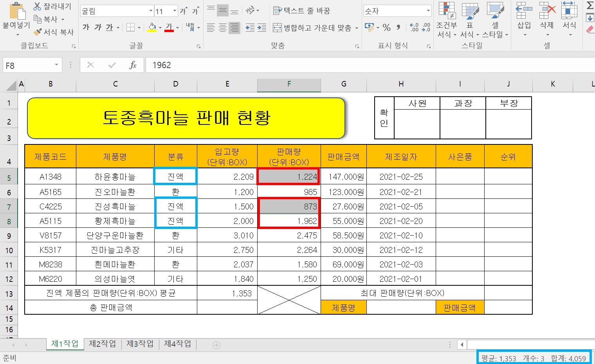Click Insert Function fx button

(x=133, y=65)
